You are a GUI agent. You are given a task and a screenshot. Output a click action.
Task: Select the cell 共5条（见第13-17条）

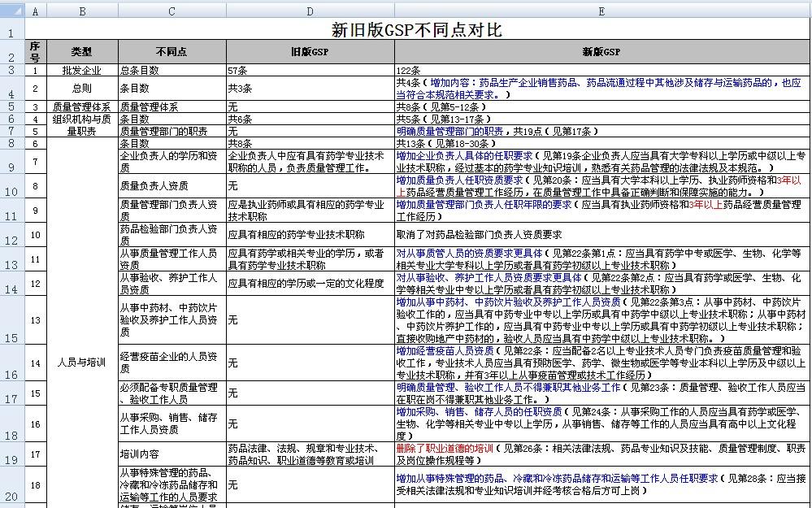pos(601,119)
